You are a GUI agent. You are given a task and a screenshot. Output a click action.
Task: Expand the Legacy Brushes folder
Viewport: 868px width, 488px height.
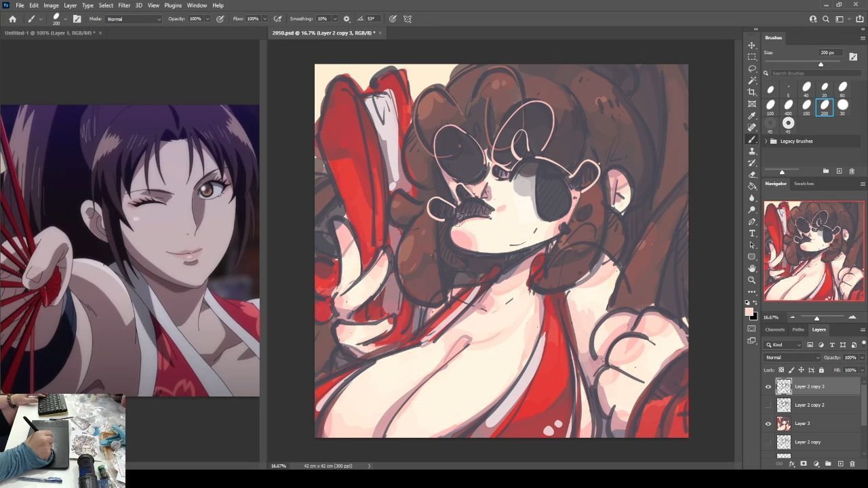pos(766,141)
